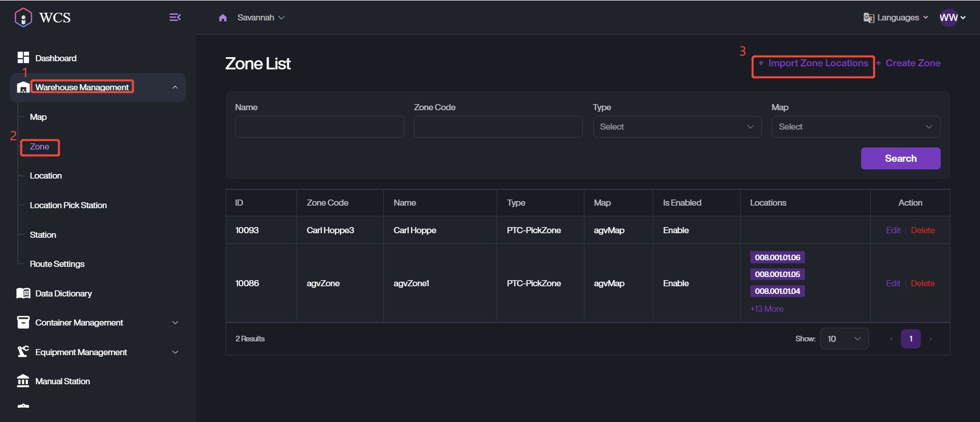Go to Route Settings menu item
Image resolution: width=980 pixels, height=422 pixels.
click(57, 264)
